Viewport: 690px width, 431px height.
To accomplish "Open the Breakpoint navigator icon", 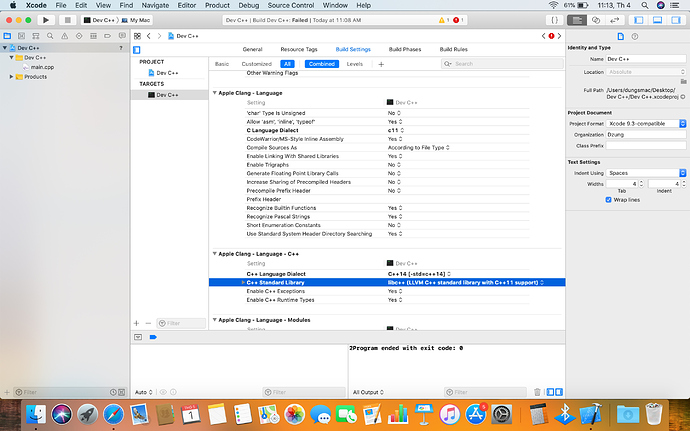I will tap(107, 36).
